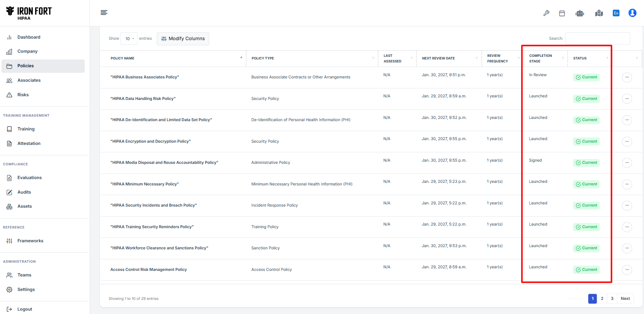644x314 pixels.
Task: Click the robot assistant icon
Action: 580,13
